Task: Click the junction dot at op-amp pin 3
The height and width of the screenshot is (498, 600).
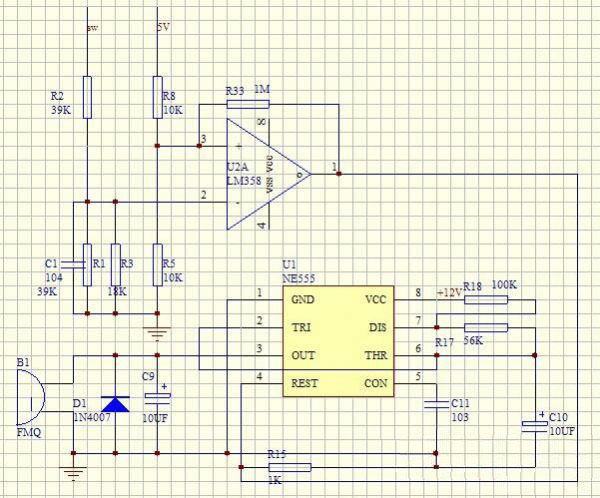Action: [199, 146]
